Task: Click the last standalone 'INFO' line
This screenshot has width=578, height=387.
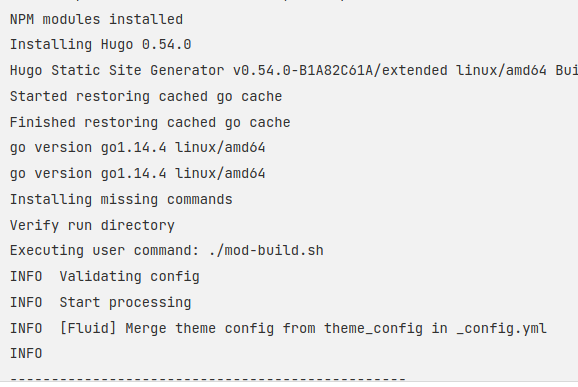Action: click(x=26, y=353)
